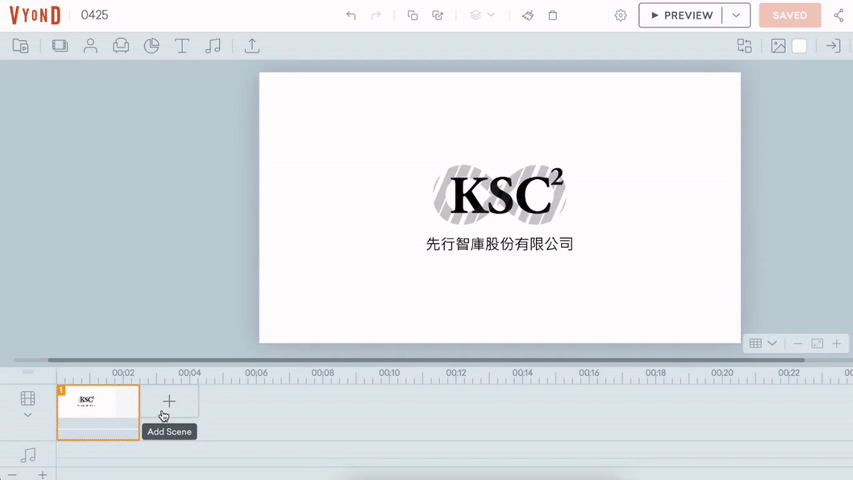Click the paste icon

[x=437, y=15]
